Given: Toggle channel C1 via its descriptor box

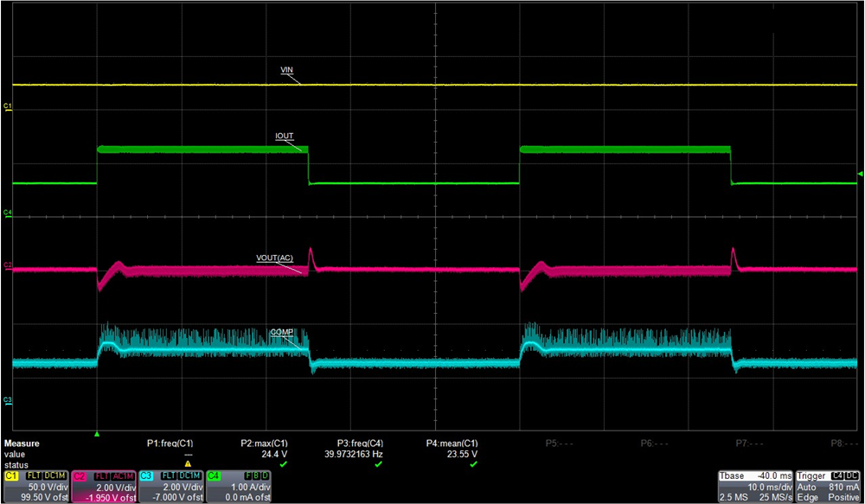Looking at the screenshot, I should [x=13, y=475].
